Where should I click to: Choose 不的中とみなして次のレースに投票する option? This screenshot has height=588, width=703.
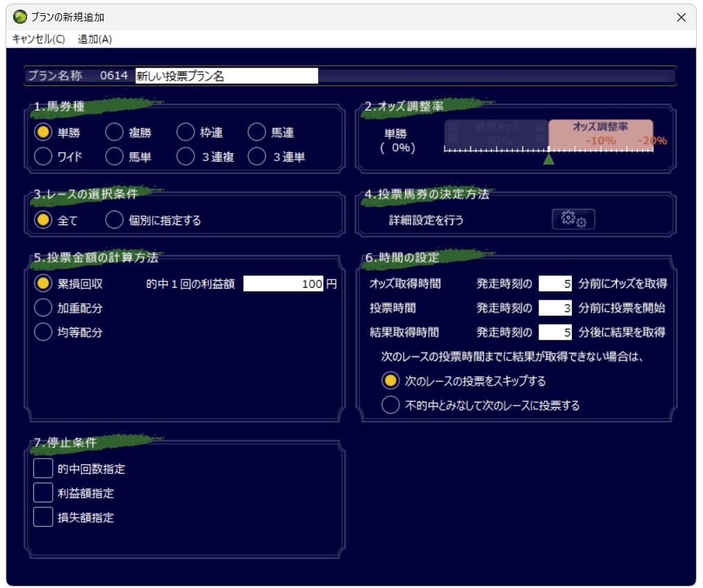pos(390,405)
